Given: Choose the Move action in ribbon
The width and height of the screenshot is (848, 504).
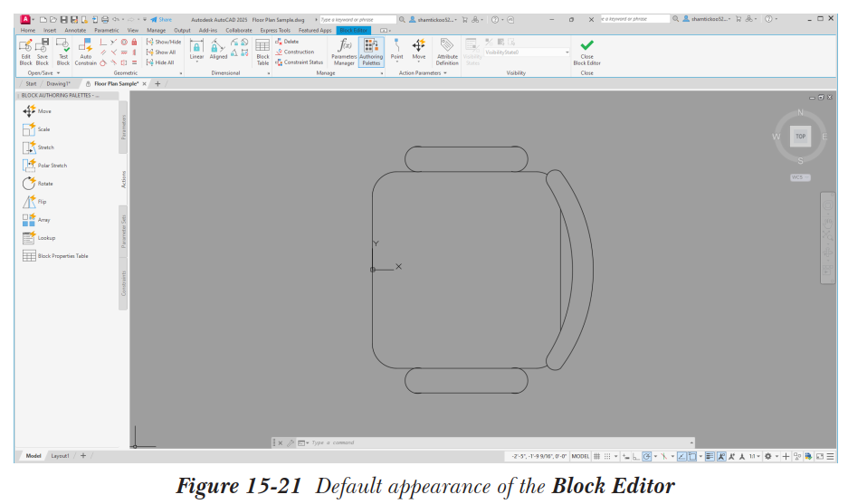Looking at the screenshot, I should coord(419,49).
